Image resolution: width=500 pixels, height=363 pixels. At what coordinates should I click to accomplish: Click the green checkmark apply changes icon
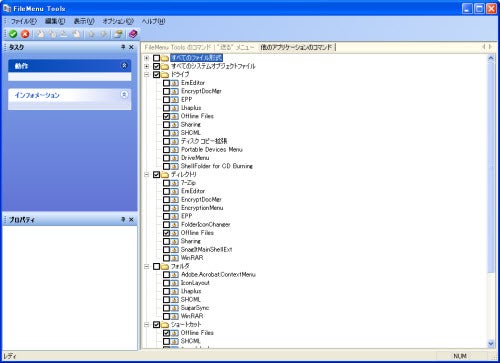coord(13,34)
